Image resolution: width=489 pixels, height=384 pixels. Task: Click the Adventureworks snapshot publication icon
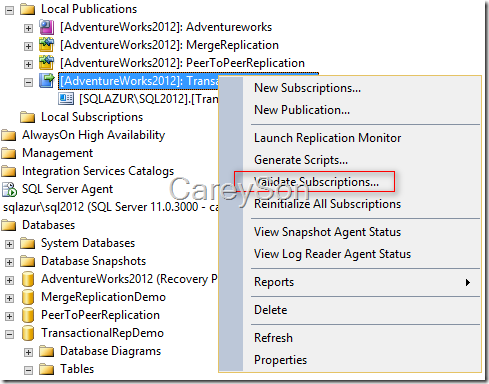click(46, 27)
